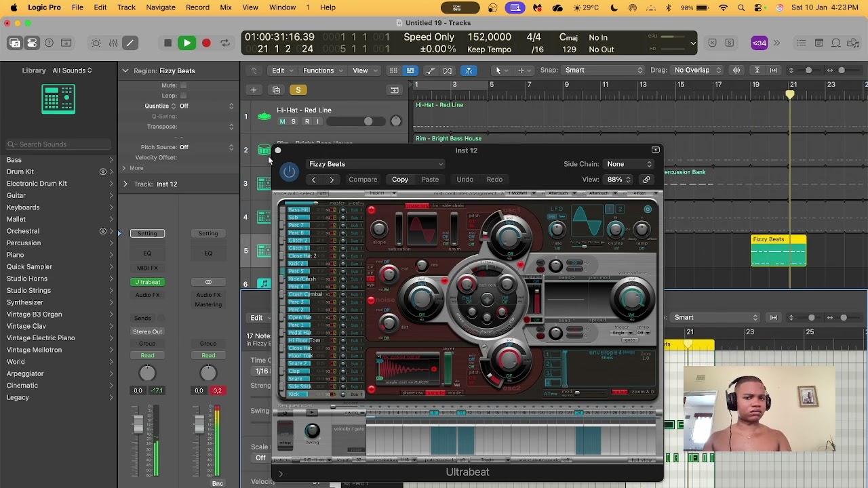This screenshot has width=868, height=488.
Task: Click Compare in the Ultrabeat plug-in header
Action: click(x=363, y=180)
